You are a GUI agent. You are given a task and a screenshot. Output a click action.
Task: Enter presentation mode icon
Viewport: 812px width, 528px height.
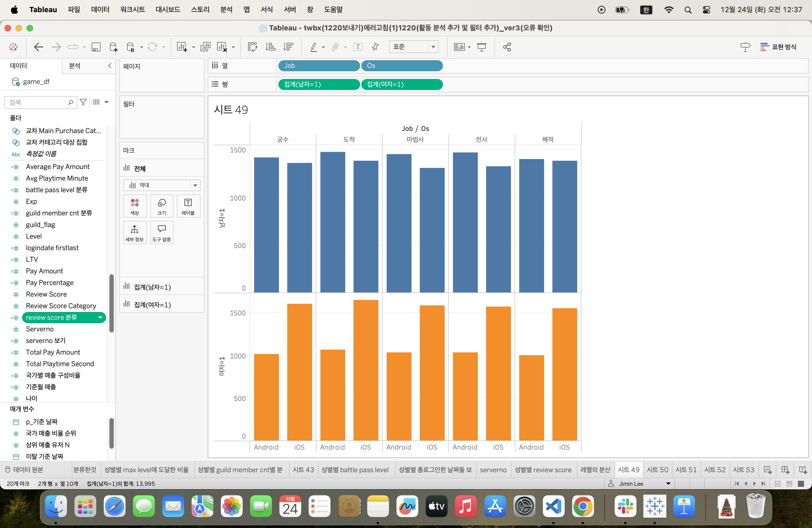[x=482, y=47]
